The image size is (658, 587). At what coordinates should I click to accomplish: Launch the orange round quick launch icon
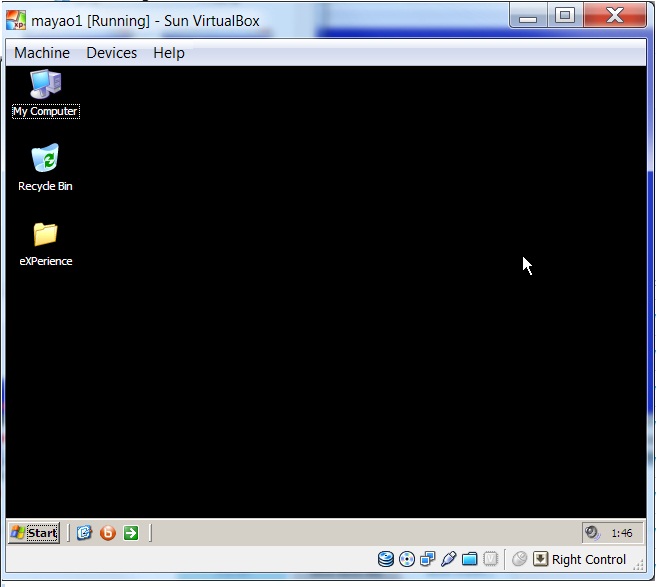click(x=108, y=533)
